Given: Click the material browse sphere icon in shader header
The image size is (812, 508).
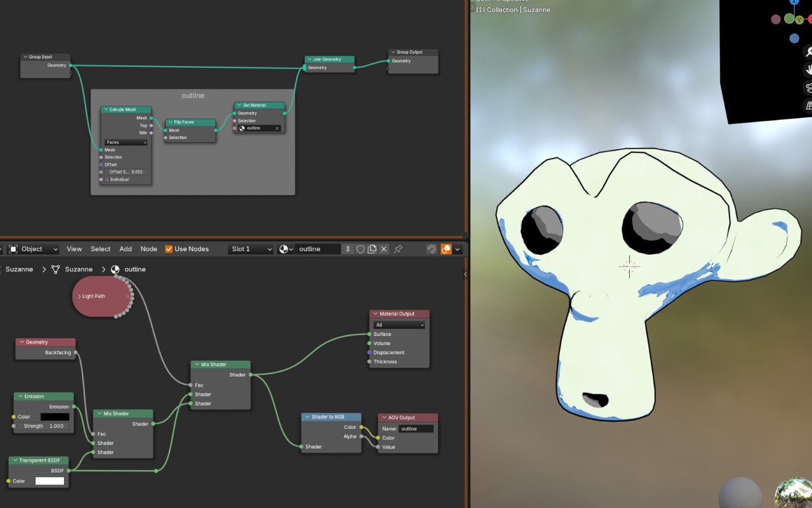Looking at the screenshot, I should [x=286, y=249].
